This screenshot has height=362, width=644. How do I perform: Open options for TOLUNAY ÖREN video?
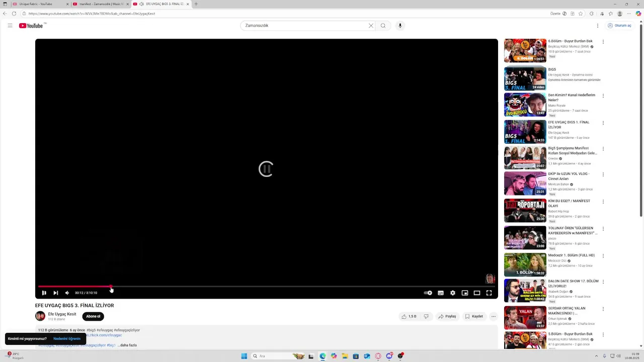click(603, 229)
